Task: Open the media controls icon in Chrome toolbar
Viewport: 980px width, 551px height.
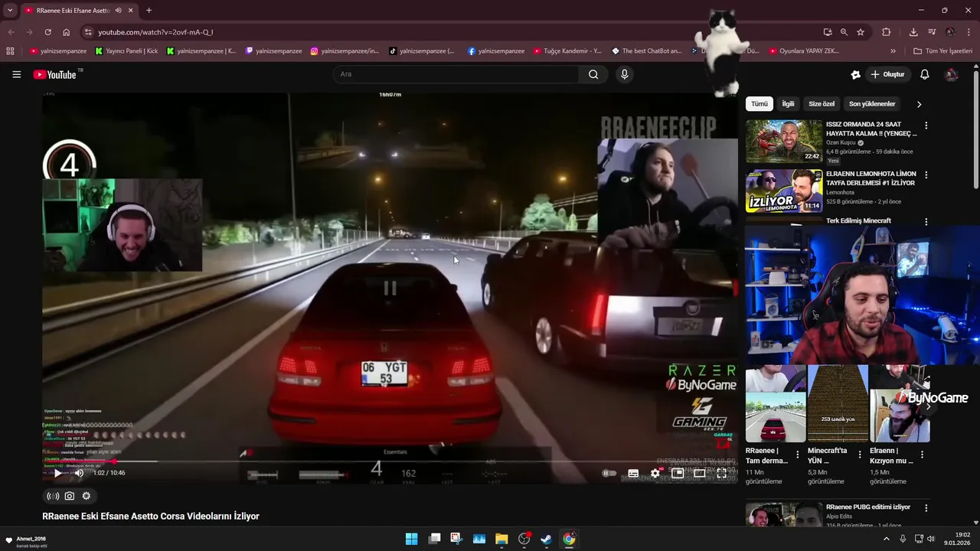Action: [932, 32]
